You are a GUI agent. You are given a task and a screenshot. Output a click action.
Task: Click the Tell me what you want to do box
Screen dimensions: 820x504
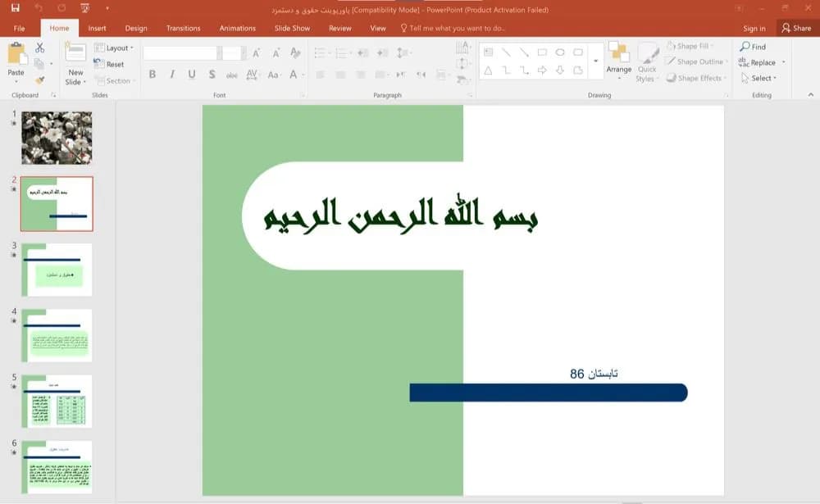453,28
